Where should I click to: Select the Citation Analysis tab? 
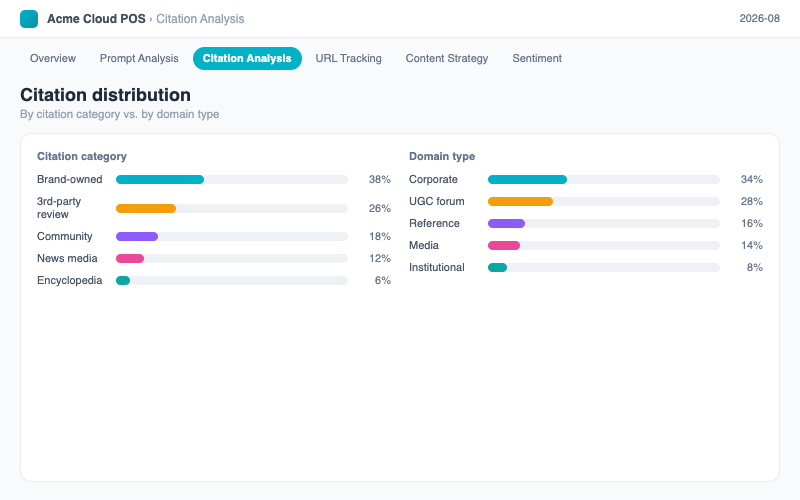pyautogui.click(x=247, y=58)
